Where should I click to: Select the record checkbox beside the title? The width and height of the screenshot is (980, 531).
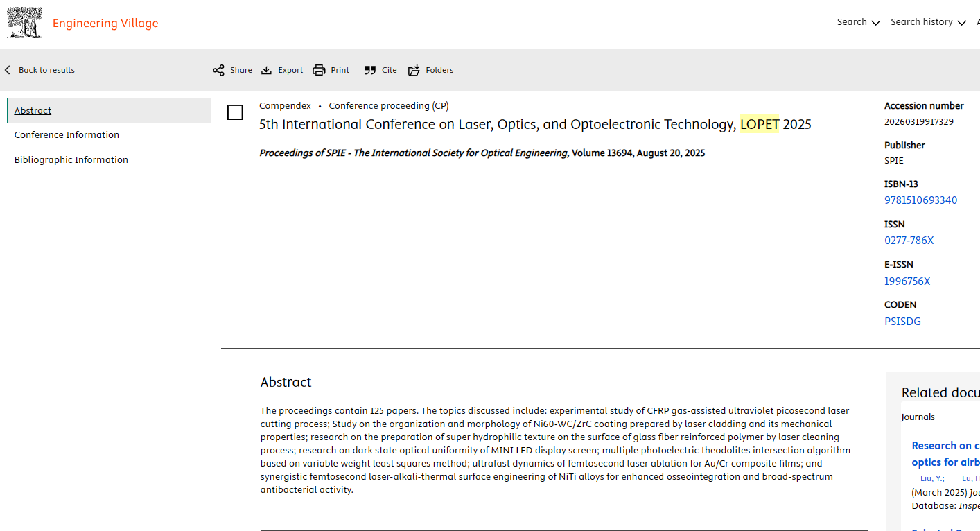pos(235,112)
